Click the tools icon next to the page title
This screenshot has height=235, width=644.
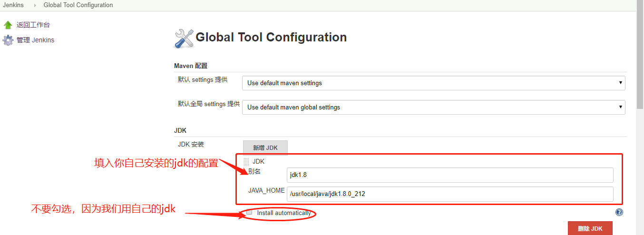pos(184,38)
